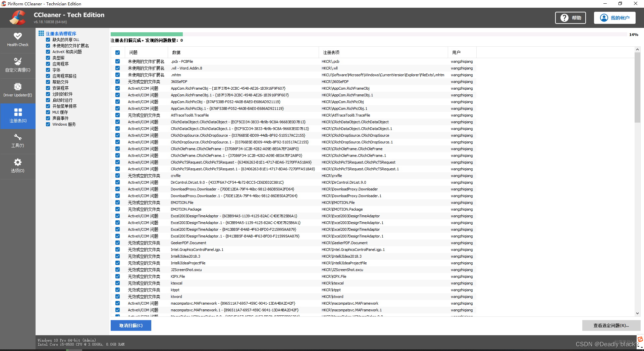
Task: Toggle the Installer (安装程序) checkbox
Action: [48, 88]
